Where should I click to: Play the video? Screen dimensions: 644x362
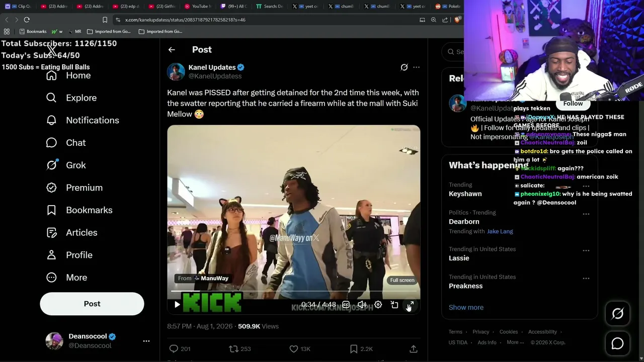tap(177, 305)
